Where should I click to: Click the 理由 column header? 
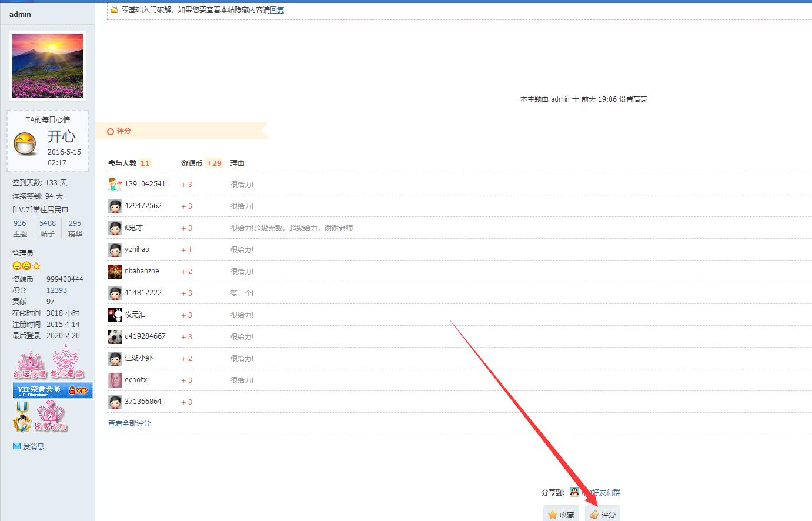[238, 163]
